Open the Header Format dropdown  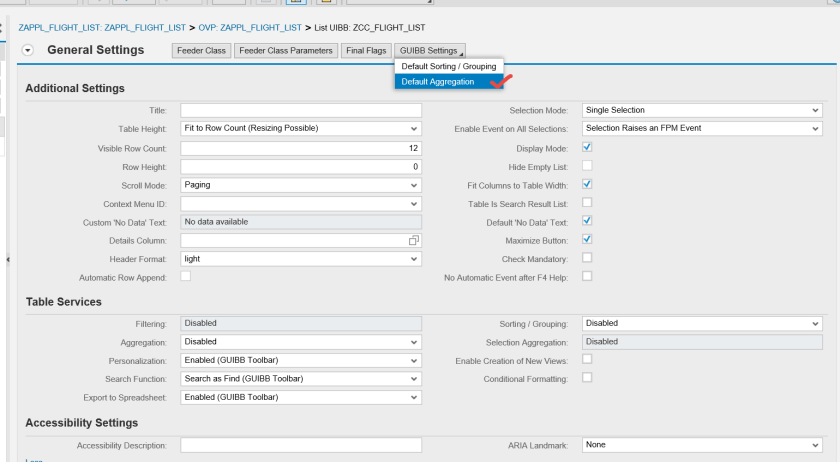(301, 259)
